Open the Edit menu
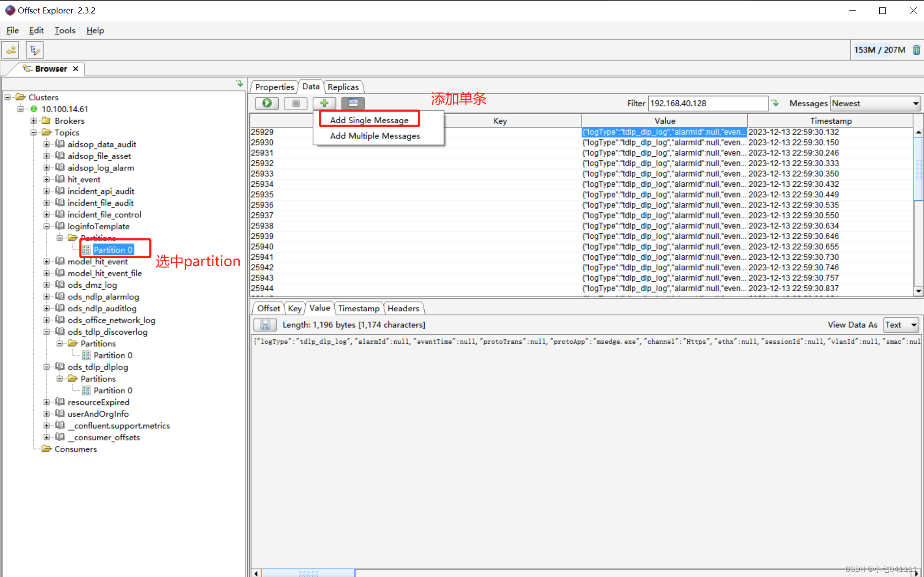This screenshot has width=924, height=577. pos(36,30)
